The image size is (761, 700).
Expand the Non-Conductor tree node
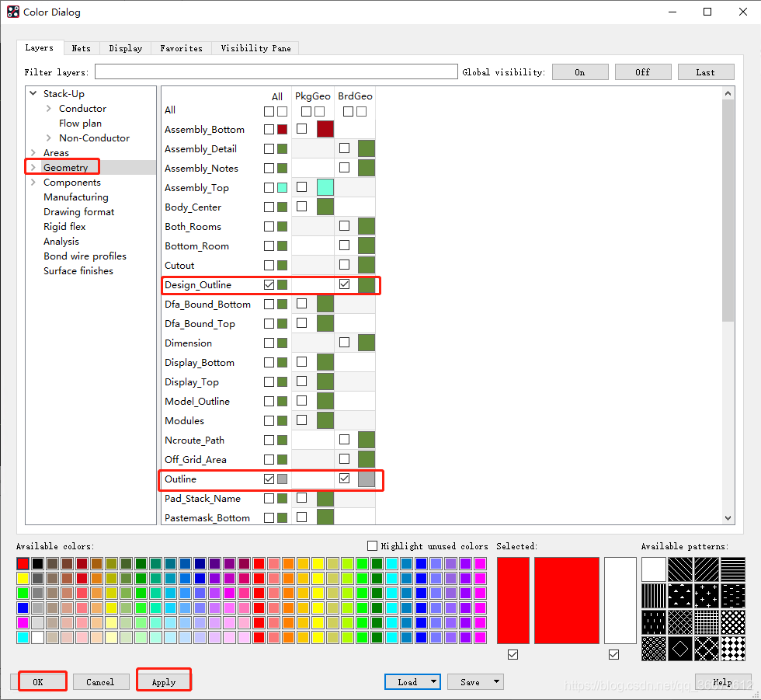tap(48, 138)
